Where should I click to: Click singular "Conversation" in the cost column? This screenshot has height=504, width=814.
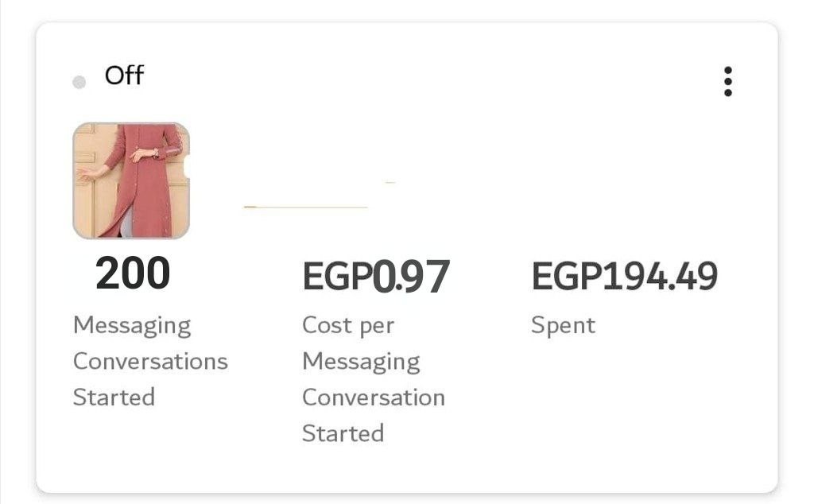pos(374,397)
